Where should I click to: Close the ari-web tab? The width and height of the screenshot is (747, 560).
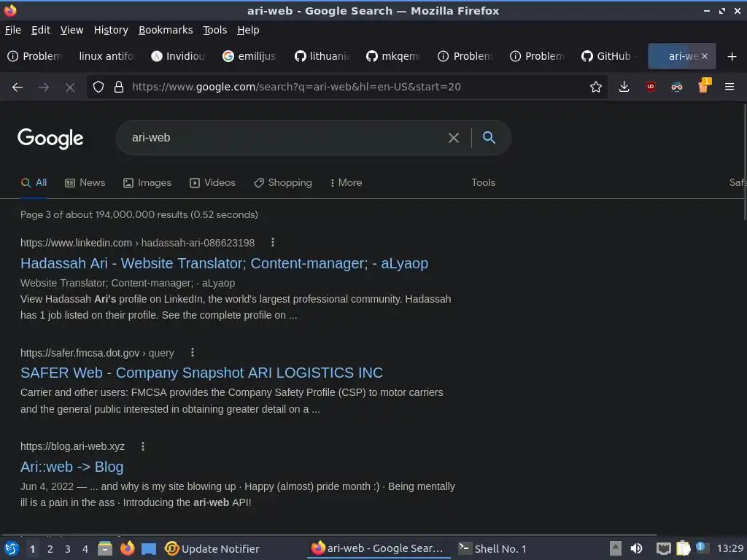pos(705,56)
